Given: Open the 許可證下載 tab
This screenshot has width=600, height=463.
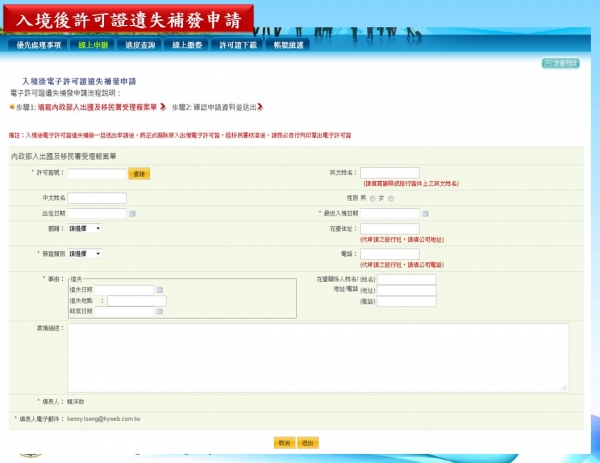Looking at the screenshot, I should pos(239,45).
